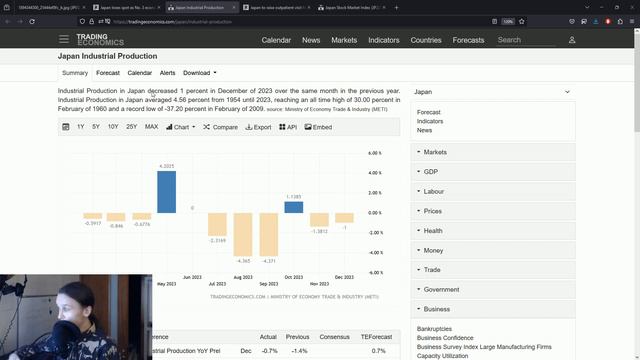
Task: Select the Summary tab
Action: [75, 73]
